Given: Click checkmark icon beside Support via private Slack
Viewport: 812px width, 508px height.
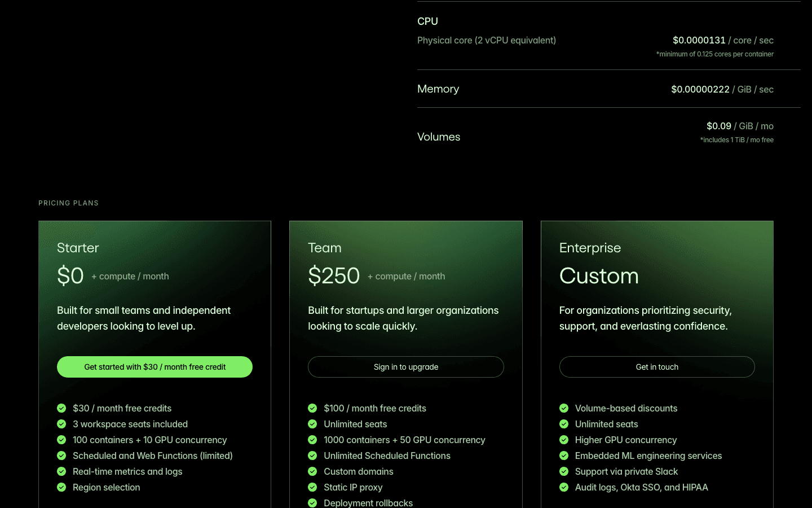Looking at the screenshot, I should coord(564,471).
